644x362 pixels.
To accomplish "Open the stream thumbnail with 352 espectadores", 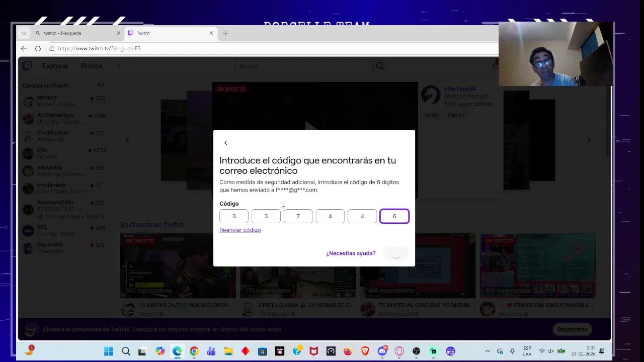I will click(x=178, y=265).
